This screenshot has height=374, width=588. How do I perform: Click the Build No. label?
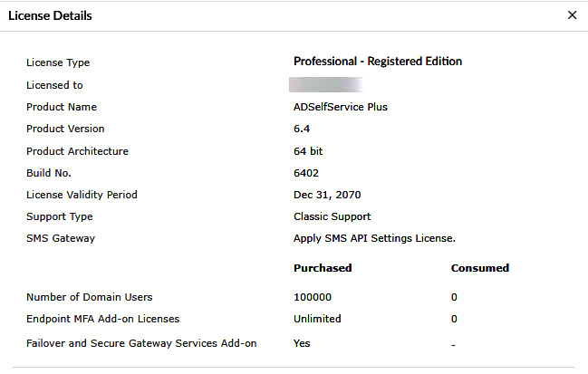49,173
